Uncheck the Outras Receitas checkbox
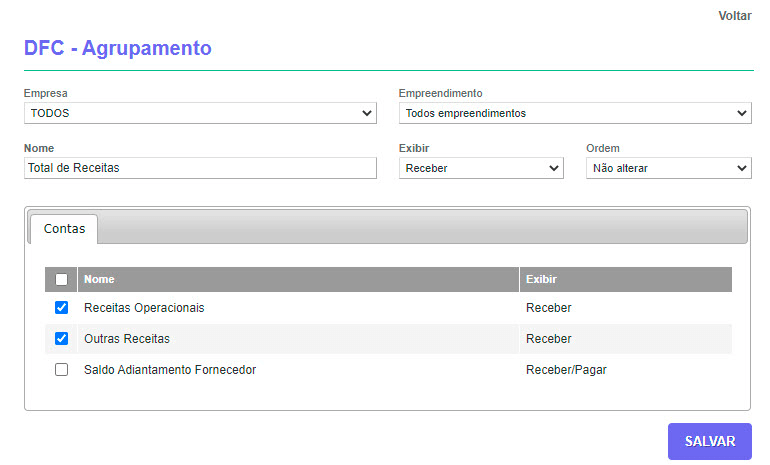The width and height of the screenshot is (770, 465). click(61, 339)
